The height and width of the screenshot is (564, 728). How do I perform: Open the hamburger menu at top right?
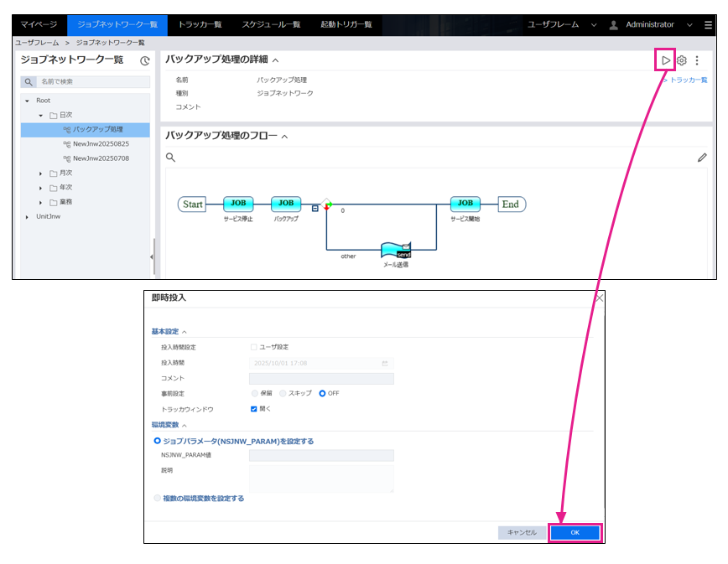709,25
